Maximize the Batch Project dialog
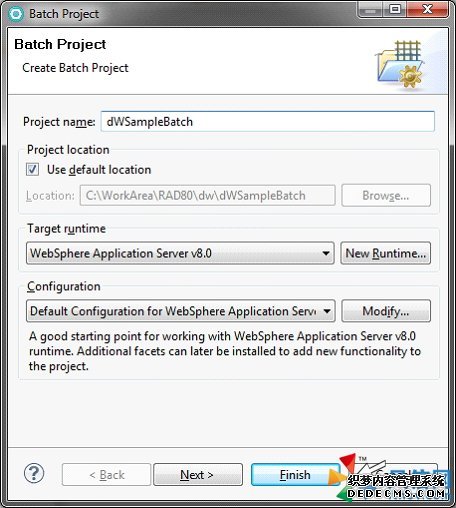 [x=395, y=9]
